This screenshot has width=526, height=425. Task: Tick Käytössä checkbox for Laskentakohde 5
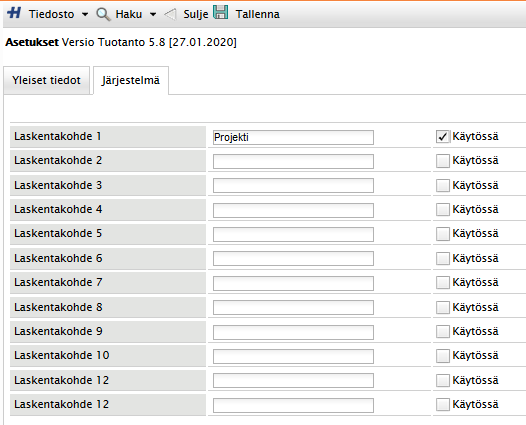(x=442, y=234)
